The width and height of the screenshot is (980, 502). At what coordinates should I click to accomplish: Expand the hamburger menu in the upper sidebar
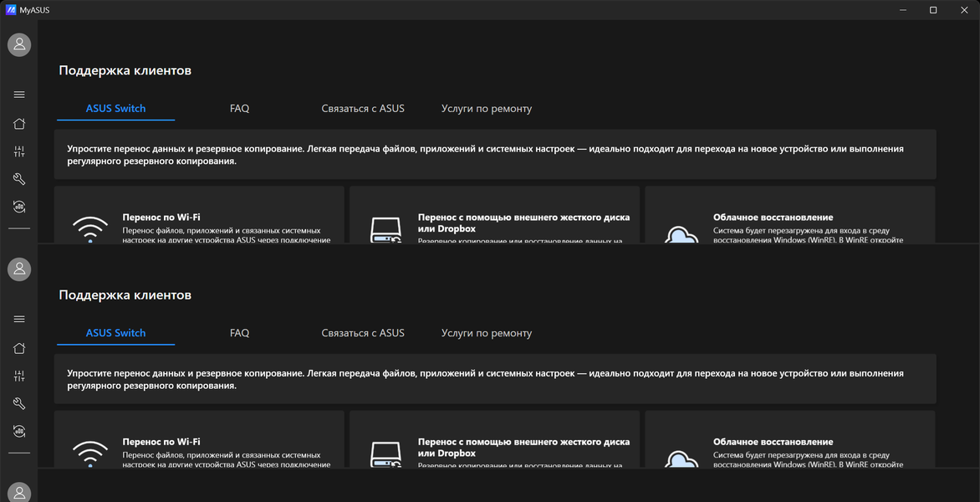[x=19, y=95]
